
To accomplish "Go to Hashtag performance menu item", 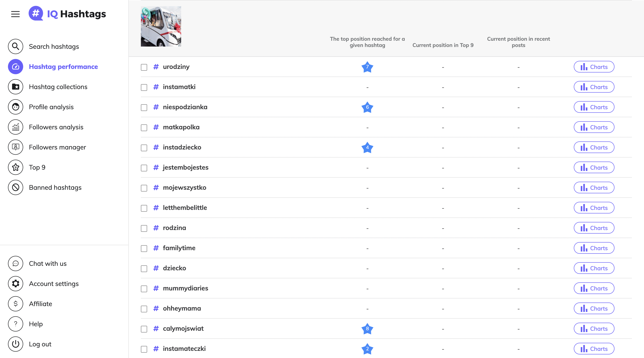I will point(63,66).
